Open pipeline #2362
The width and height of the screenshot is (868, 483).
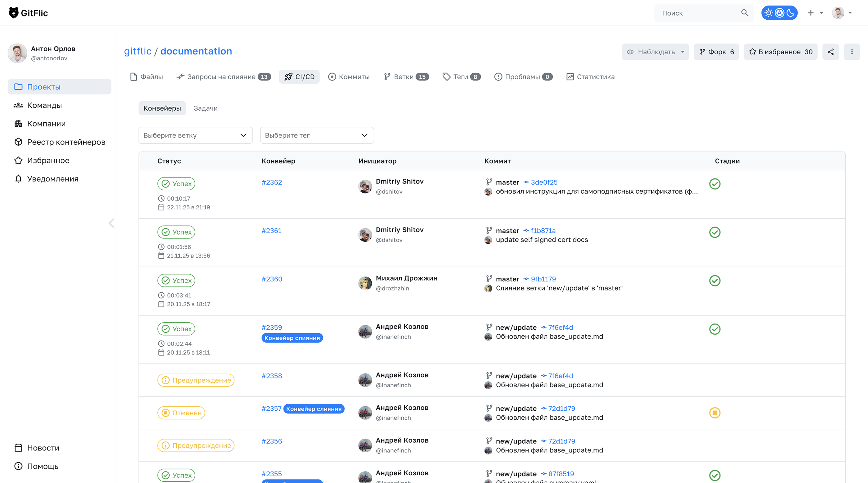272,182
